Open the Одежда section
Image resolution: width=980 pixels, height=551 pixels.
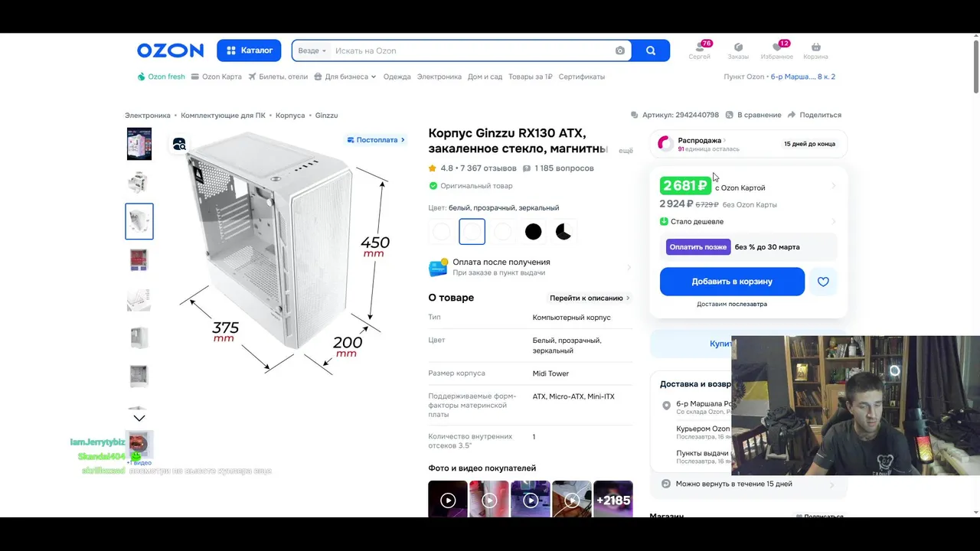[x=397, y=77]
